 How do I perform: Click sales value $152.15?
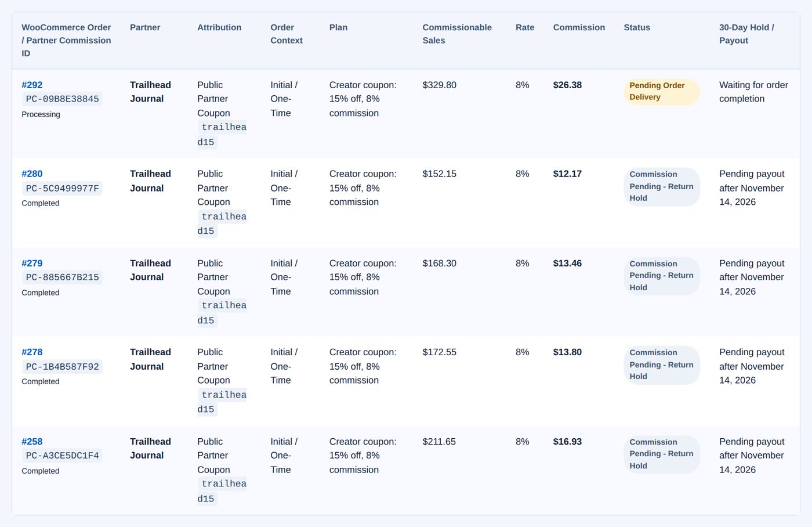point(439,174)
